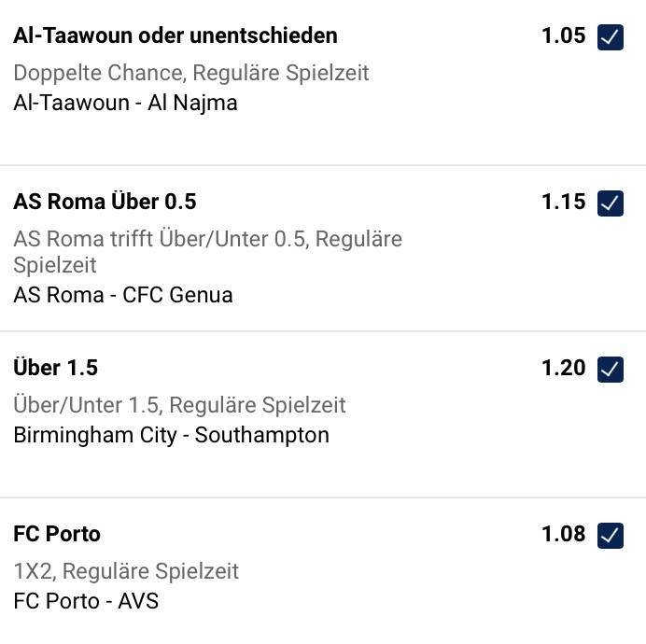Toggle the Über 1.5 Birmingham City checkbox

click(x=611, y=369)
